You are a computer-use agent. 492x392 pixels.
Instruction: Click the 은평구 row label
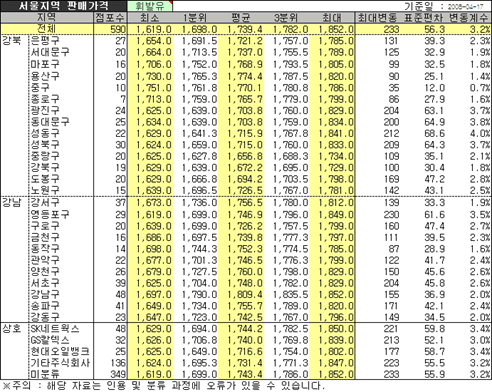pyautogui.click(x=45, y=41)
